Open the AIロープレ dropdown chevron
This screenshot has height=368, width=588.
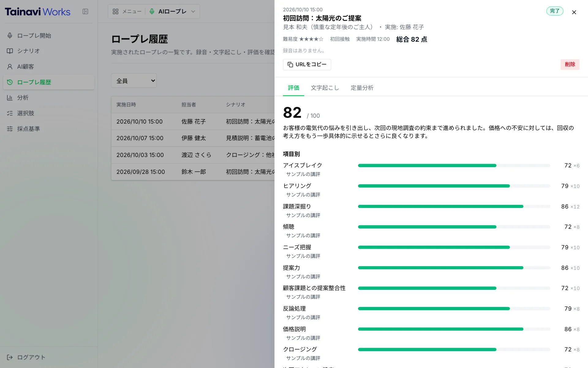pos(193,11)
